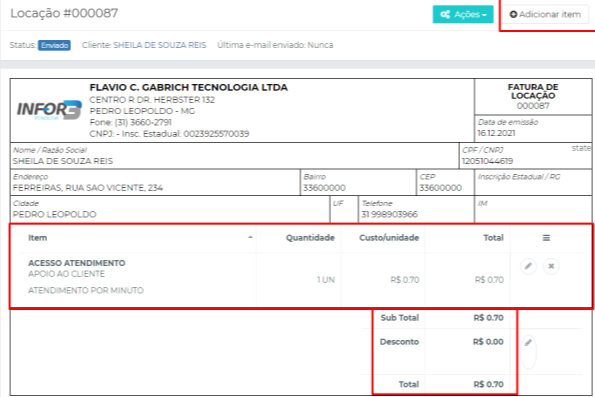Edit the Desconto value with pencil icon
The width and height of the screenshot is (595, 397).
click(528, 343)
